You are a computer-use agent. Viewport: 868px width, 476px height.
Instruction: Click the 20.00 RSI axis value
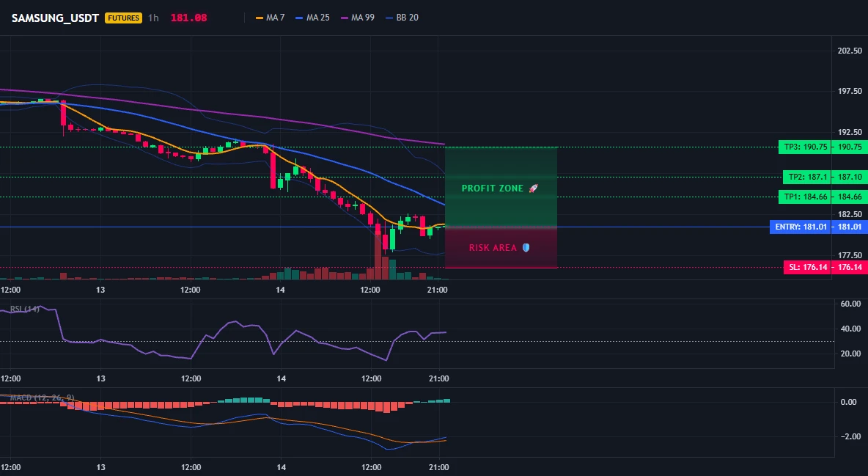[x=850, y=354]
